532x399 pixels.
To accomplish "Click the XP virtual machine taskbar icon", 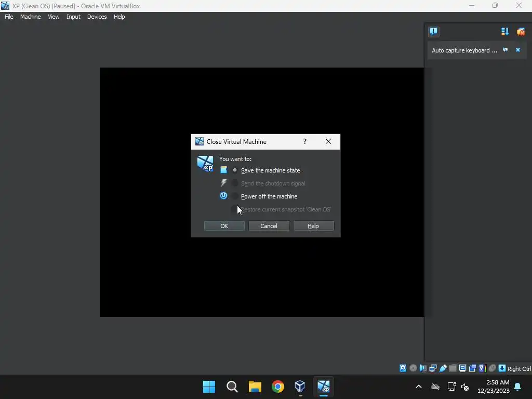I will [323, 387].
